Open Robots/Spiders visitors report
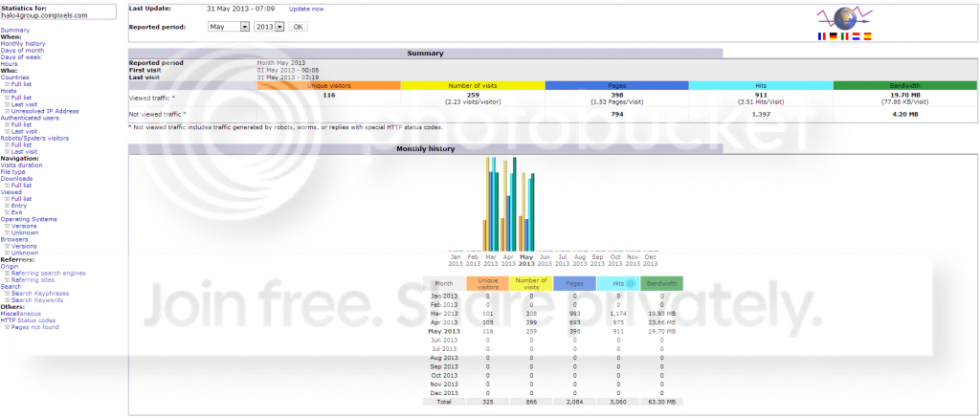The image size is (980, 418). (34, 138)
